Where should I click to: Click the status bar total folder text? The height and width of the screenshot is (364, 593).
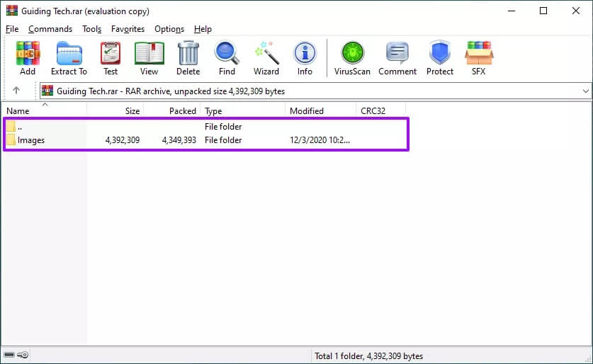368,356
